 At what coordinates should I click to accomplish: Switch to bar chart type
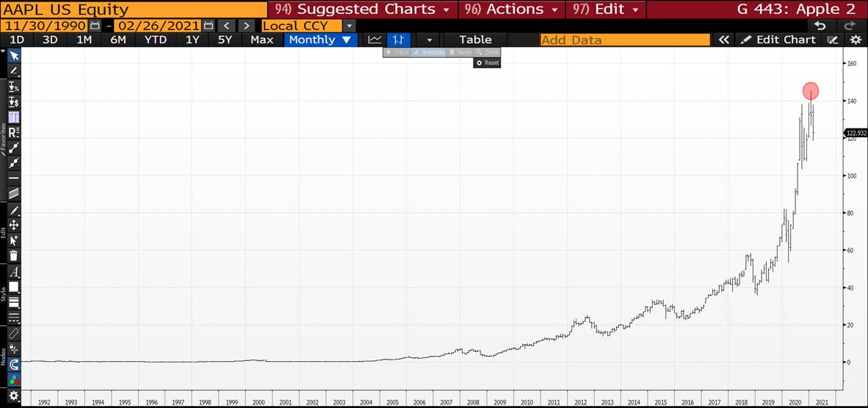(399, 40)
